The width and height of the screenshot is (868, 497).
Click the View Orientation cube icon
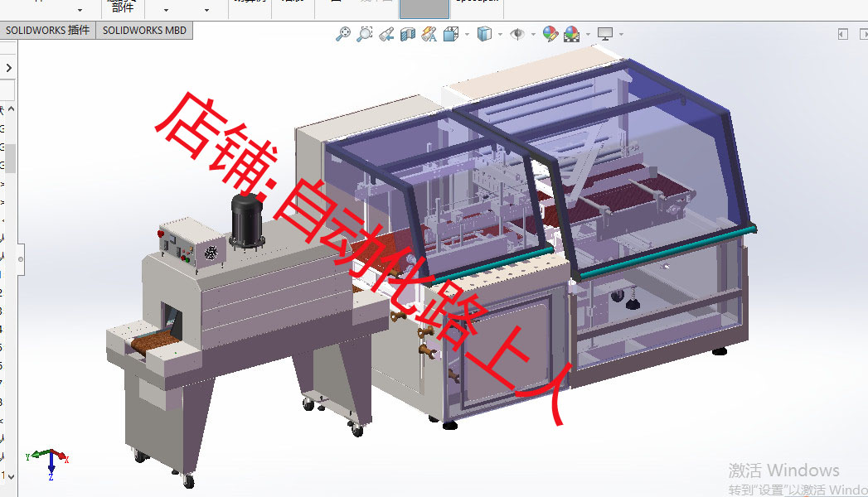click(451, 35)
